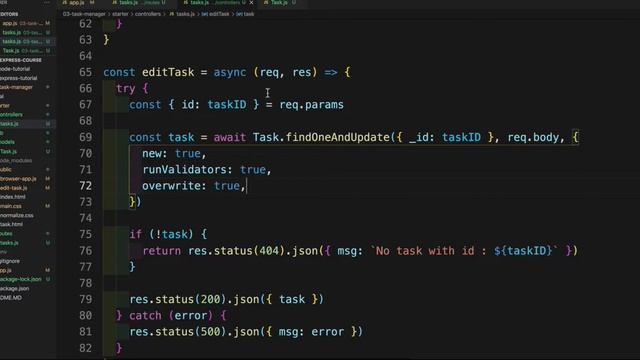
Task: Expand the node-tutorial folder
Action: coord(16,69)
